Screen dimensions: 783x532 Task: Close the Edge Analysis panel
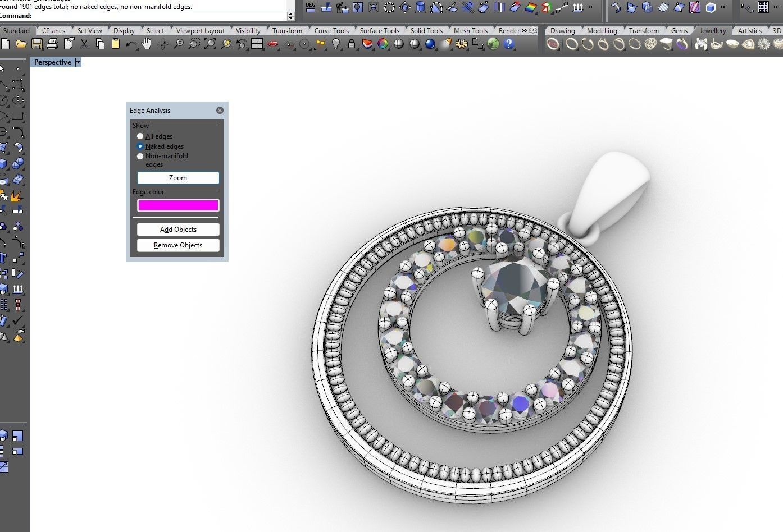[220, 111]
